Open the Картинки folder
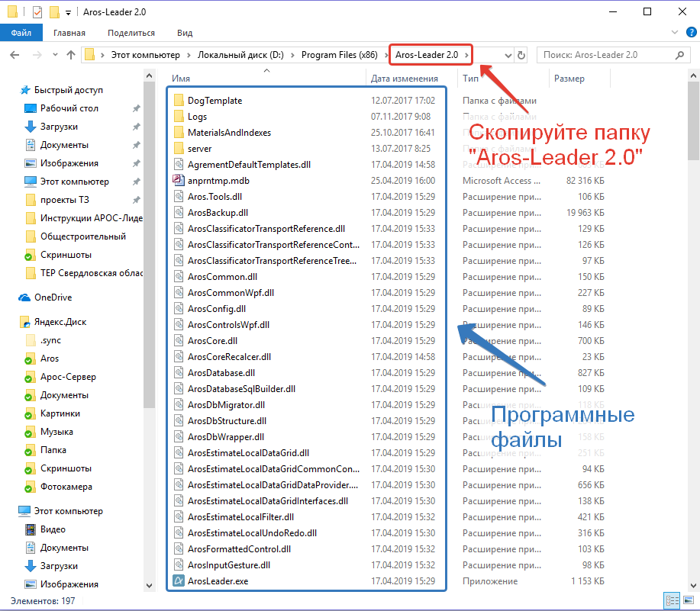 (60, 413)
